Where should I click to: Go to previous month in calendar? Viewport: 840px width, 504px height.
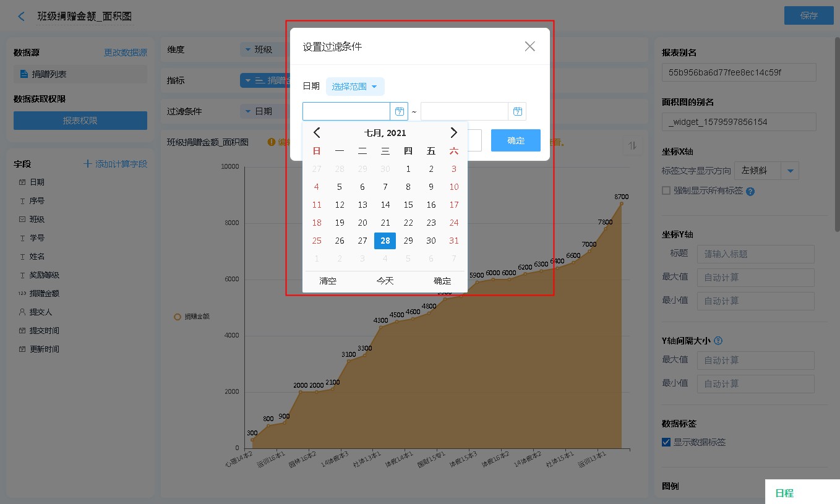point(317,132)
